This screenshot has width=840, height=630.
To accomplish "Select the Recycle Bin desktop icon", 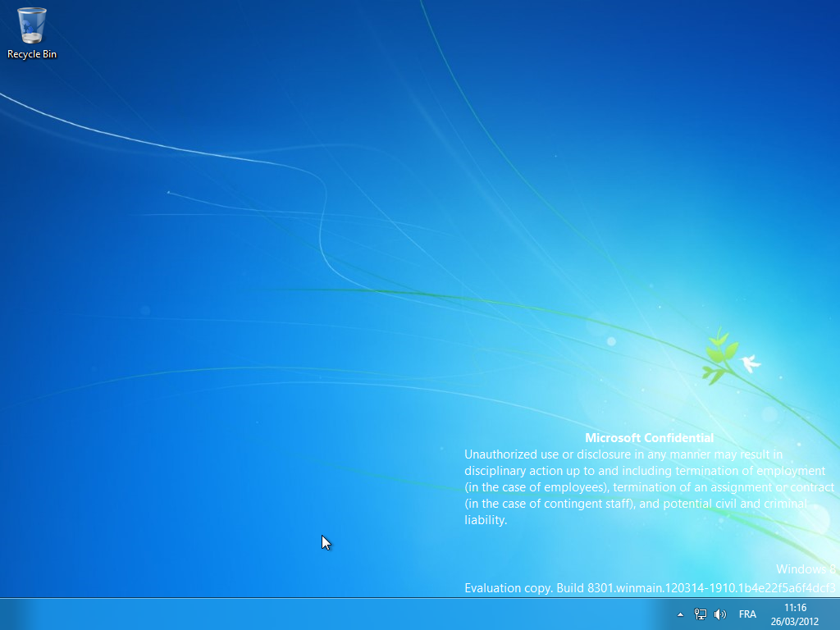I will [x=32, y=25].
